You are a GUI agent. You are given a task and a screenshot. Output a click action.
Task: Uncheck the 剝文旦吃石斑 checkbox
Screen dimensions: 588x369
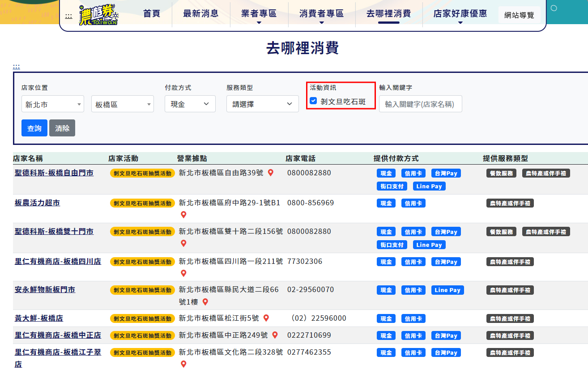pos(314,101)
